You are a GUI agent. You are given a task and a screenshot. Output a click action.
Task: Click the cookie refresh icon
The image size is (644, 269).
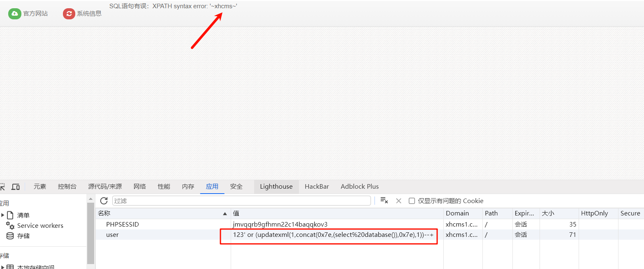click(x=104, y=201)
